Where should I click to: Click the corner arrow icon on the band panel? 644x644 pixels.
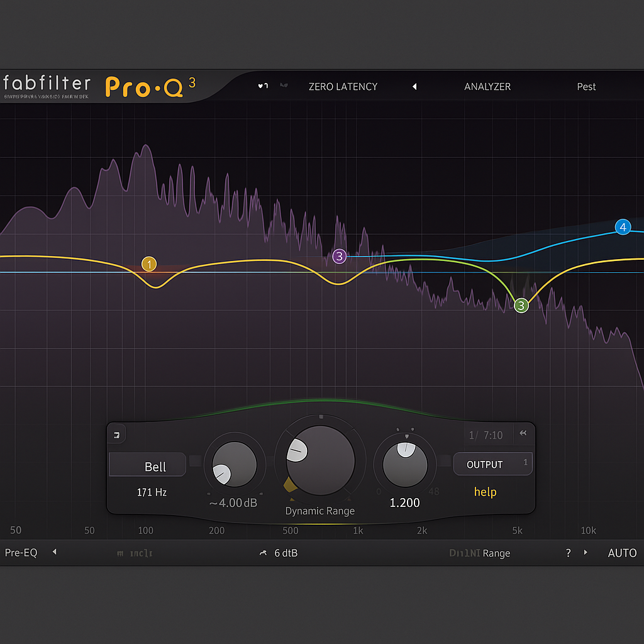pos(116,434)
